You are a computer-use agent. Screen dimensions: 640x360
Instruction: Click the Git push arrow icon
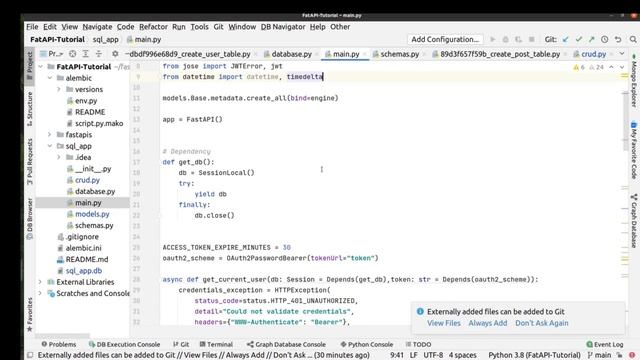click(591, 40)
